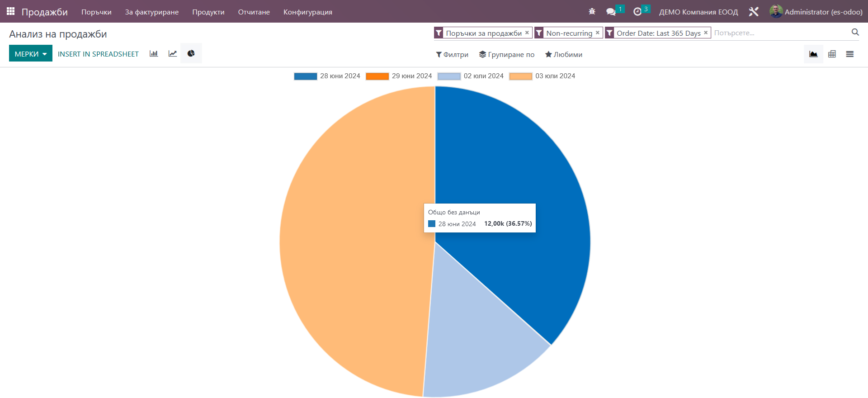Click the Продажби app title
The height and width of the screenshot is (398, 868).
coord(45,12)
